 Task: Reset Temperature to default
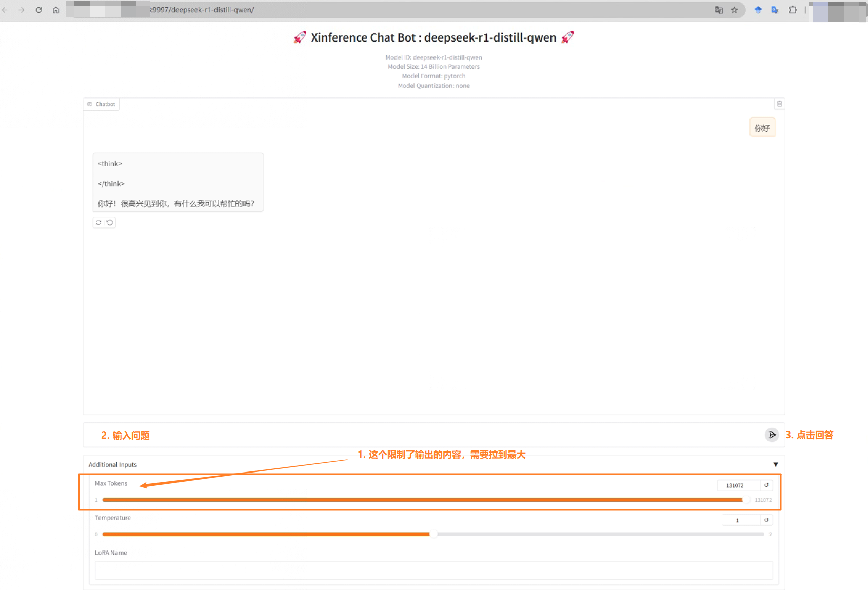point(766,520)
